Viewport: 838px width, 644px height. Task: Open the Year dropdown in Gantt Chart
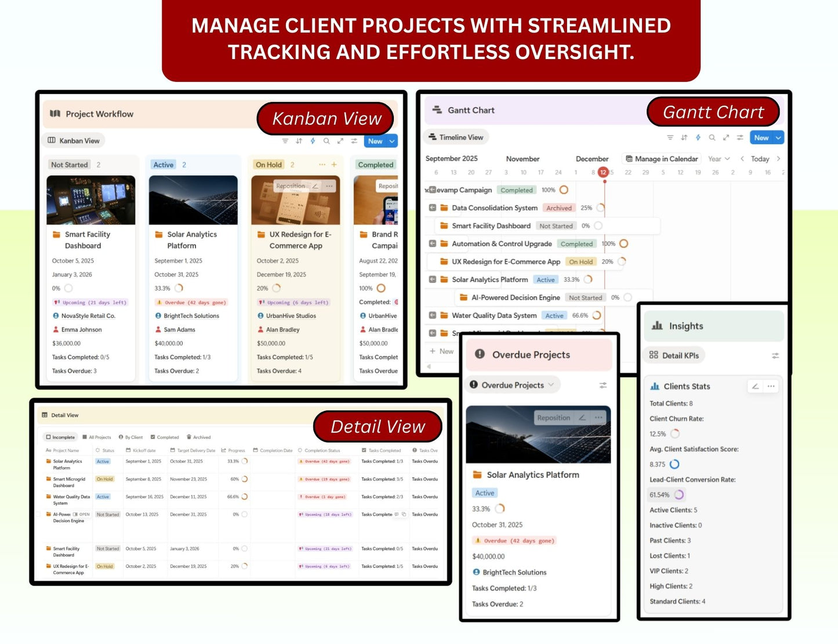[718, 158]
